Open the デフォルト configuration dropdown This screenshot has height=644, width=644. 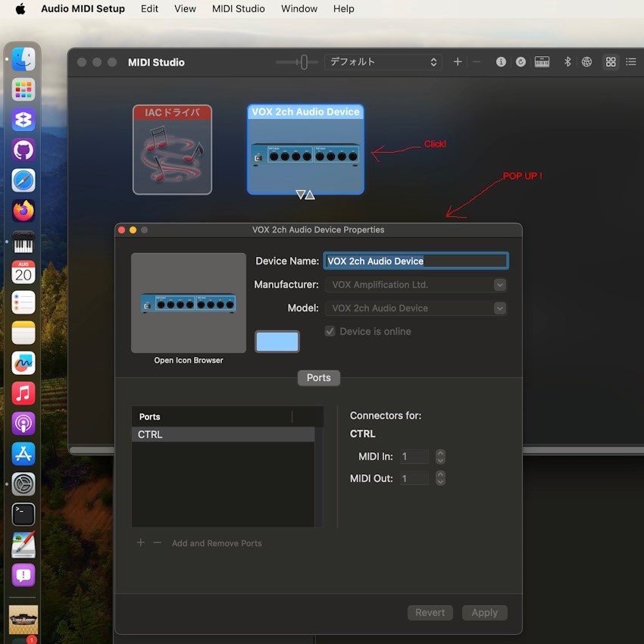coord(383,62)
